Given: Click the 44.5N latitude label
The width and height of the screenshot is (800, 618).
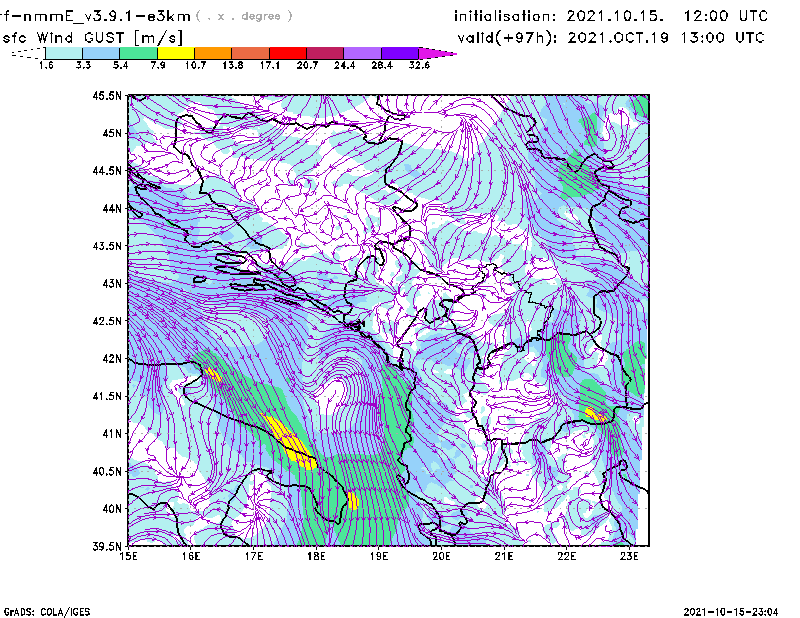Looking at the screenshot, I should 107,170.
